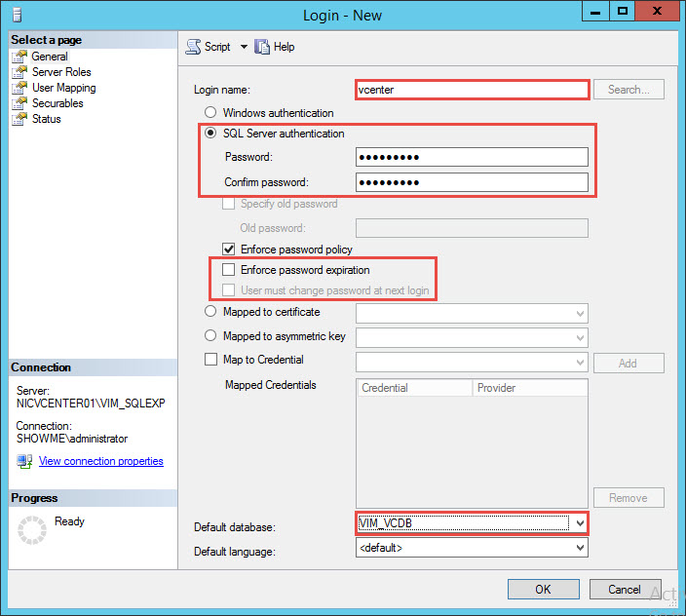Click the Script toolbar icon
This screenshot has height=616, width=686.
193,47
